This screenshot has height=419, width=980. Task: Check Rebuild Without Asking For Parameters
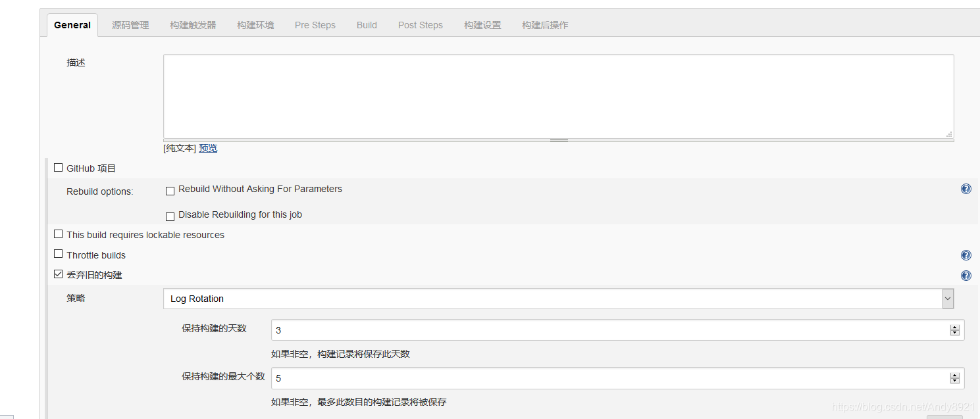(170, 190)
